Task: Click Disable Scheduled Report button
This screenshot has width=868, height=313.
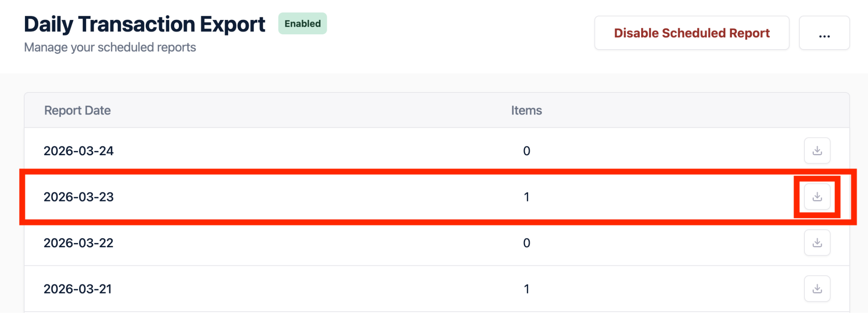Action: [691, 33]
